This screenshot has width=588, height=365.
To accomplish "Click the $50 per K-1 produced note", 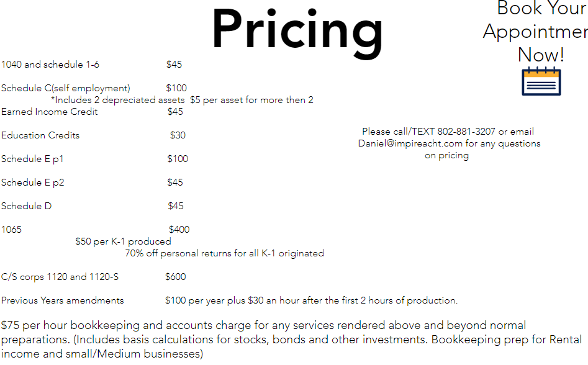I will pos(123,241).
